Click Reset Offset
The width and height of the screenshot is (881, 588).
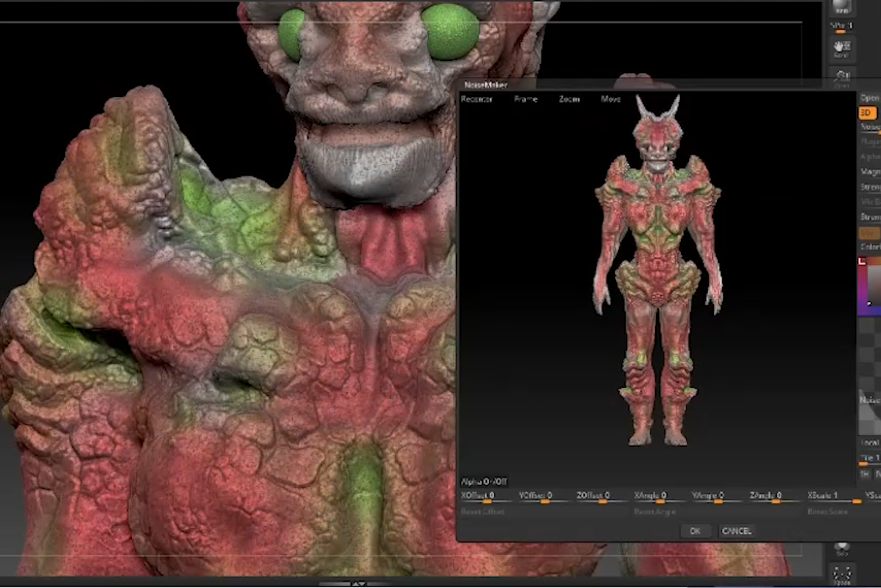(x=482, y=511)
